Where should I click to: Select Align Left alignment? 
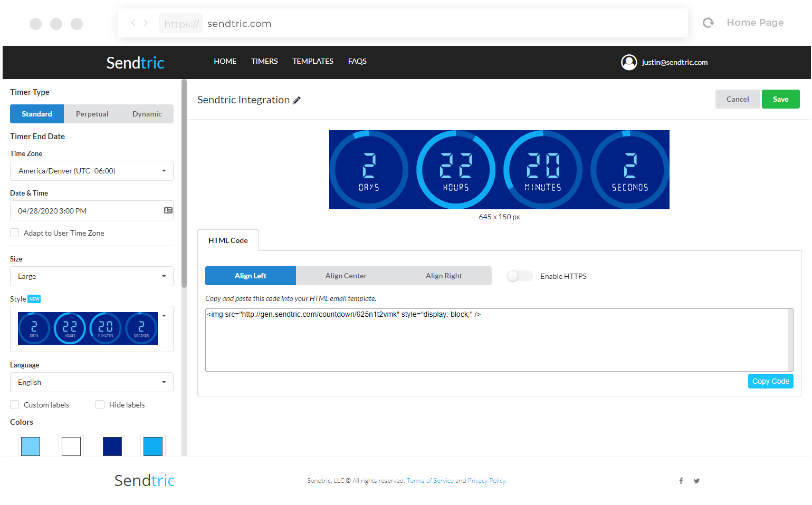251,276
